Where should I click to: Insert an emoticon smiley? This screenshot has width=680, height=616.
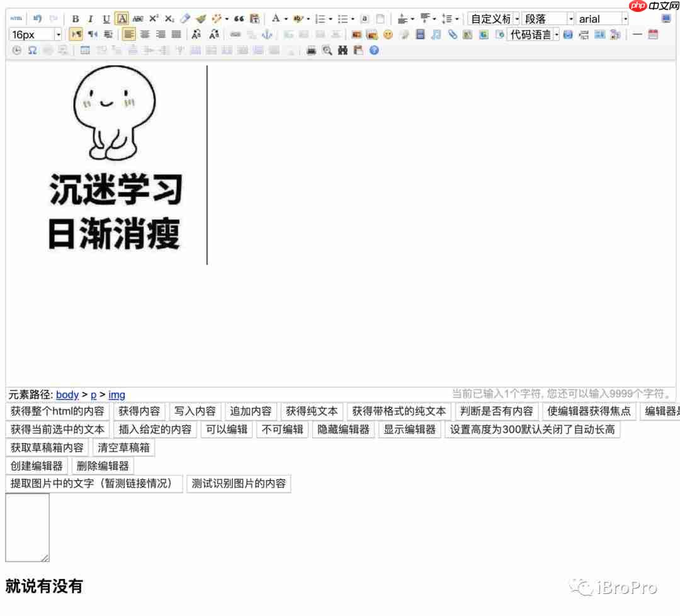pos(389,35)
